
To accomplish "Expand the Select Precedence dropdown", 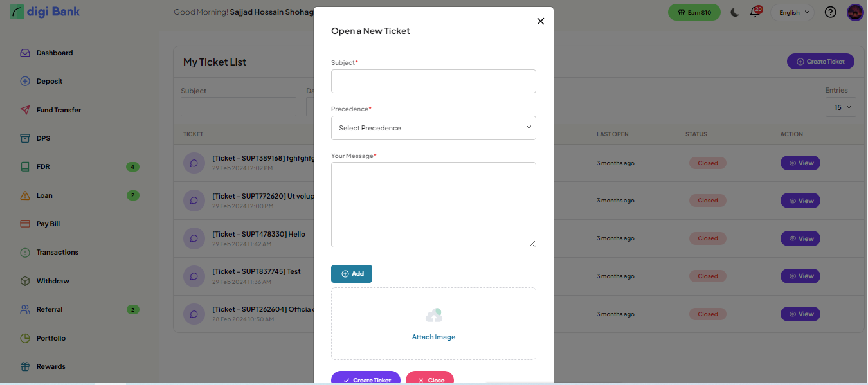I will point(433,128).
